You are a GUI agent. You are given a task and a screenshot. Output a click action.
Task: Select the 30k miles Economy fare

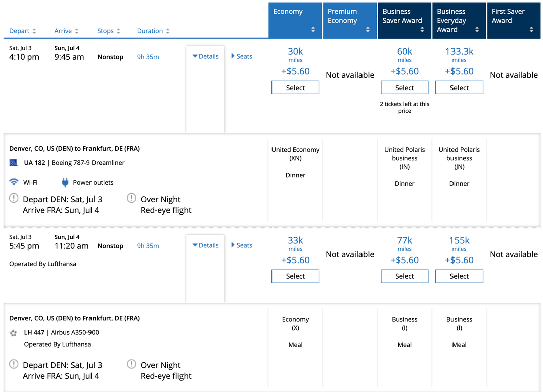coord(295,87)
